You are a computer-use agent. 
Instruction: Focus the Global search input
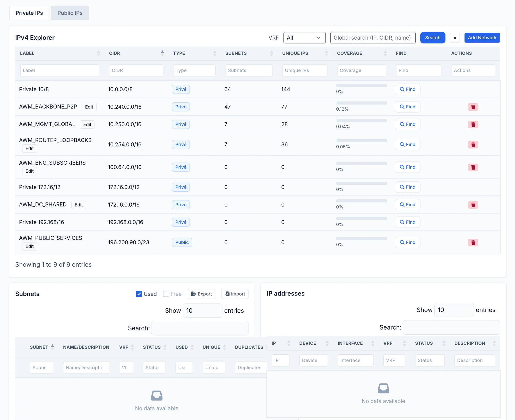point(373,38)
